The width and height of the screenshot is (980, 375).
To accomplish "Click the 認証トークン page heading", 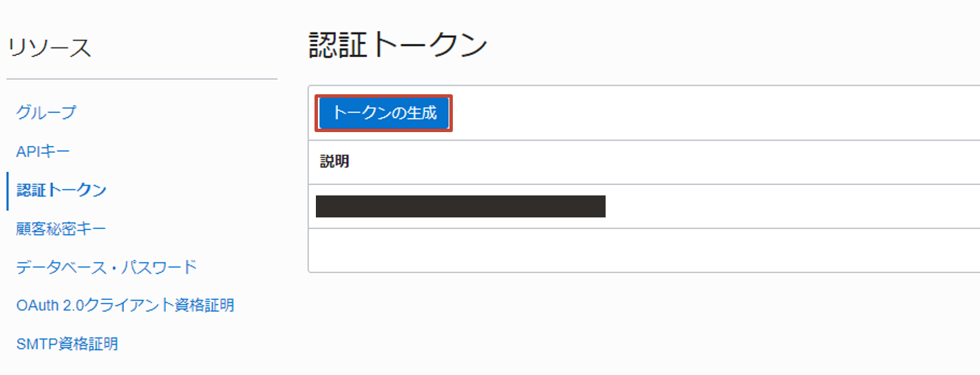I will point(398,46).
